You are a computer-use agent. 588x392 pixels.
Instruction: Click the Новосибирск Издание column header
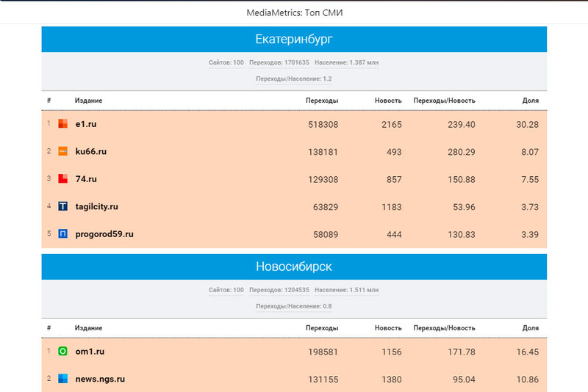[x=88, y=327]
